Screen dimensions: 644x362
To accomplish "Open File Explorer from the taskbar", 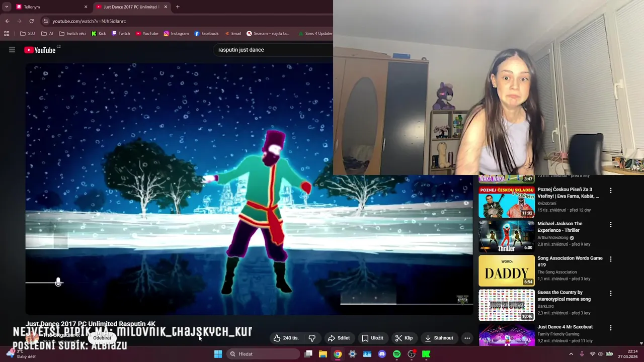I will pyautogui.click(x=323, y=354).
